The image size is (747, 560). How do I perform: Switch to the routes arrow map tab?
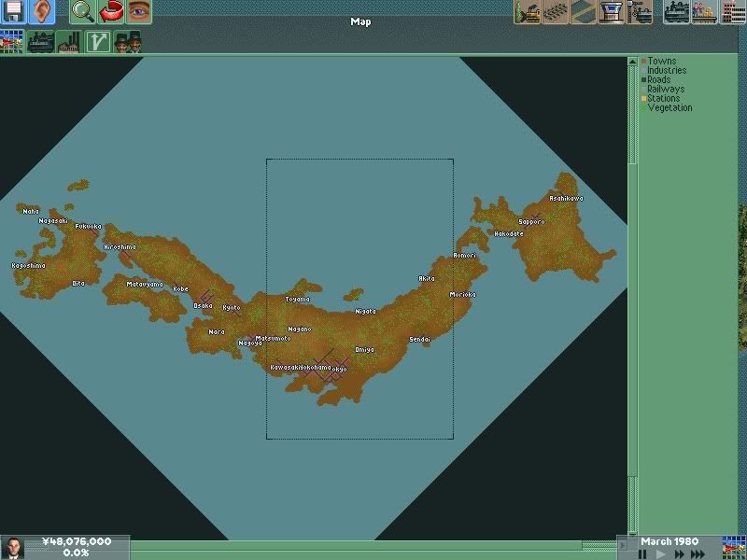pyautogui.click(x=98, y=42)
